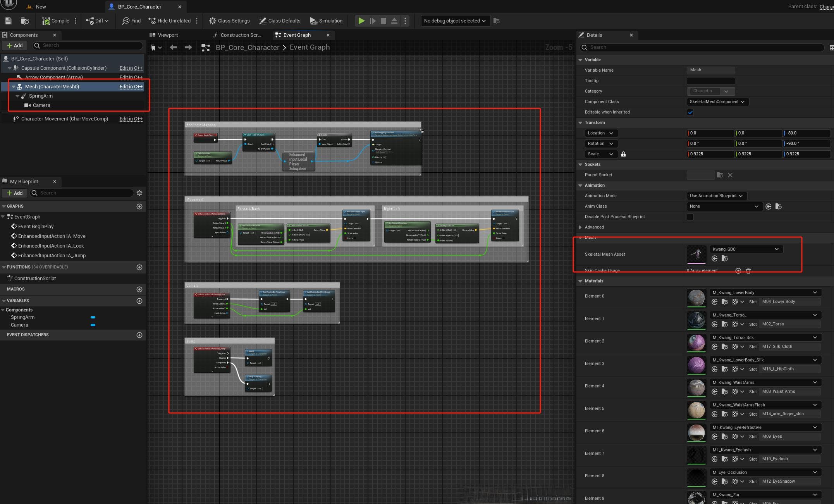Collapse the Materials section
834x504 pixels.
[580, 281]
